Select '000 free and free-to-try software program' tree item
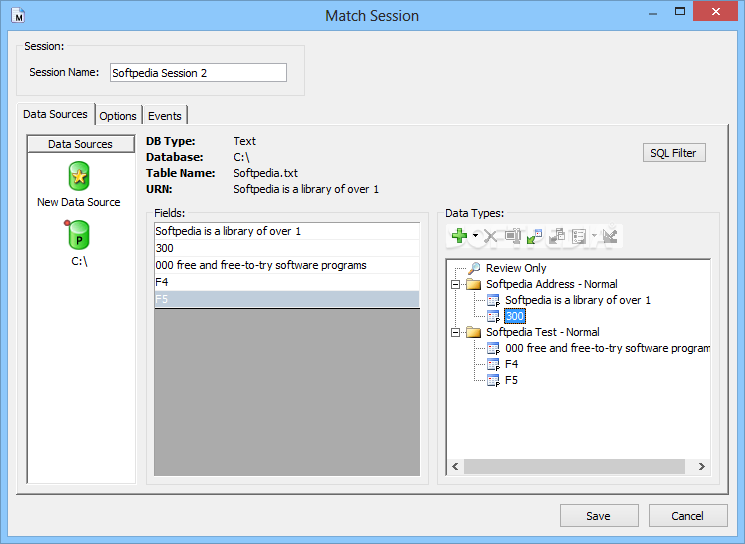745x544 pixels. click(607, 348)
